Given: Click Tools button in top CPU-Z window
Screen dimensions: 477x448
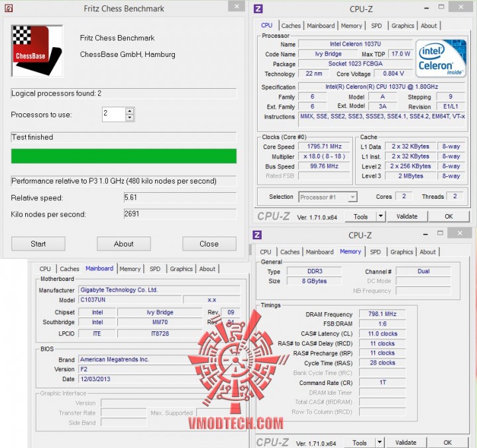Looking at the screenshot, I should pos(360,217).
